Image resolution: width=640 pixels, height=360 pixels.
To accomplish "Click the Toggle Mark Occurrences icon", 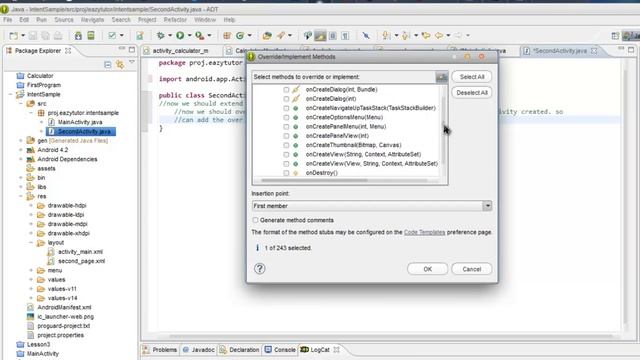I will click(320, 36).
